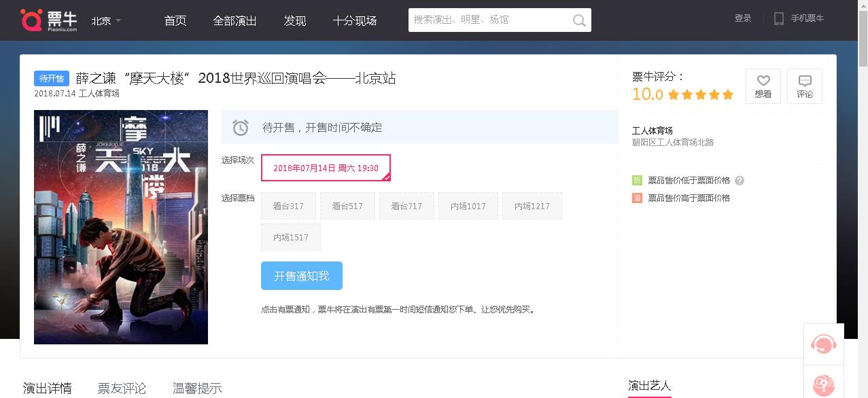
Task: Open the customer service headset icon
Action: coord(823,344)
